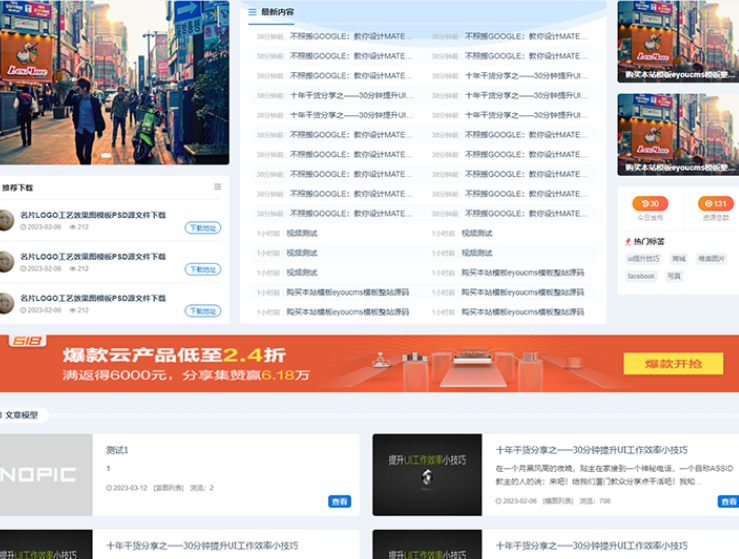
Task: Click the street photo carousel image
Action: point(115,82)
